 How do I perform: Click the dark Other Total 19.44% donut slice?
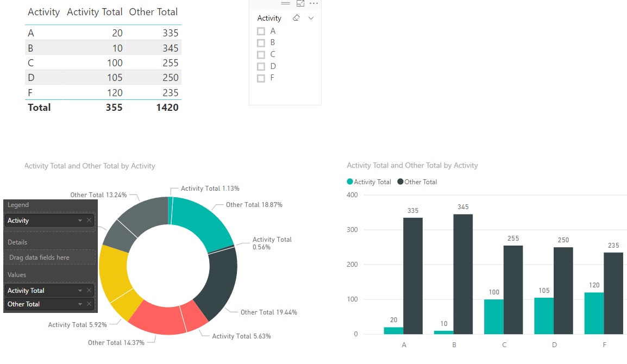pos(220,282)
